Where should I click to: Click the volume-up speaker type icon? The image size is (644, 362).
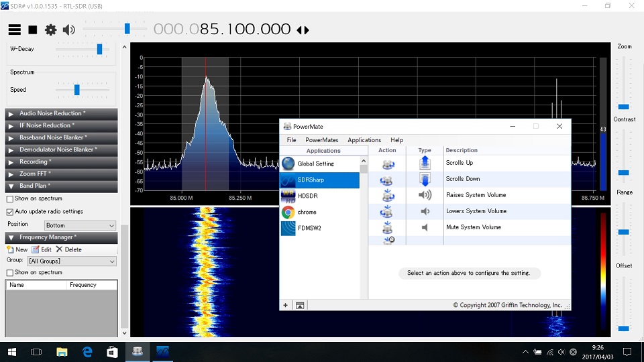point(425,194)
